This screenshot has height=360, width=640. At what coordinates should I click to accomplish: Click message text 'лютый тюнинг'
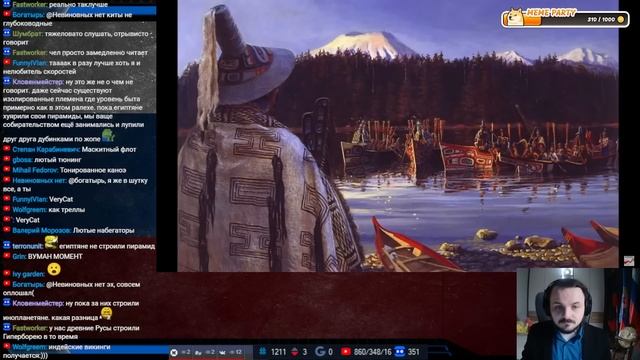point(58,160)
